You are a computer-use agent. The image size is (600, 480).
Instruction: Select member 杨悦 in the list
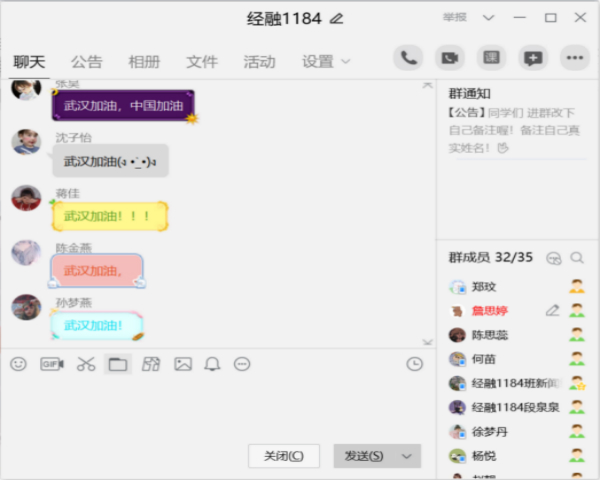click(x=517, y=456)
